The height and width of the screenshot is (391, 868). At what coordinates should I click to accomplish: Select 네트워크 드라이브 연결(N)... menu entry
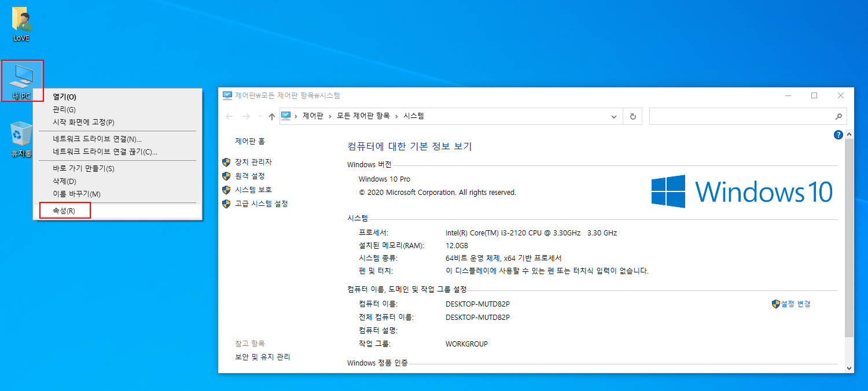click(117, 139)
